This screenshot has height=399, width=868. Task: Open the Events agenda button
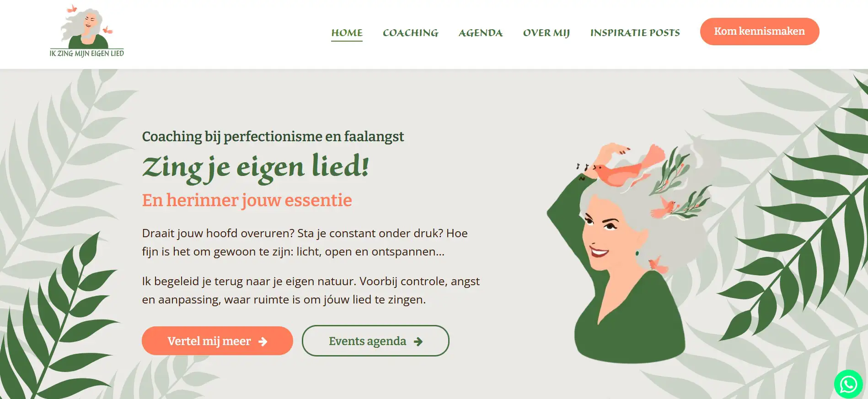click(375, 341)
